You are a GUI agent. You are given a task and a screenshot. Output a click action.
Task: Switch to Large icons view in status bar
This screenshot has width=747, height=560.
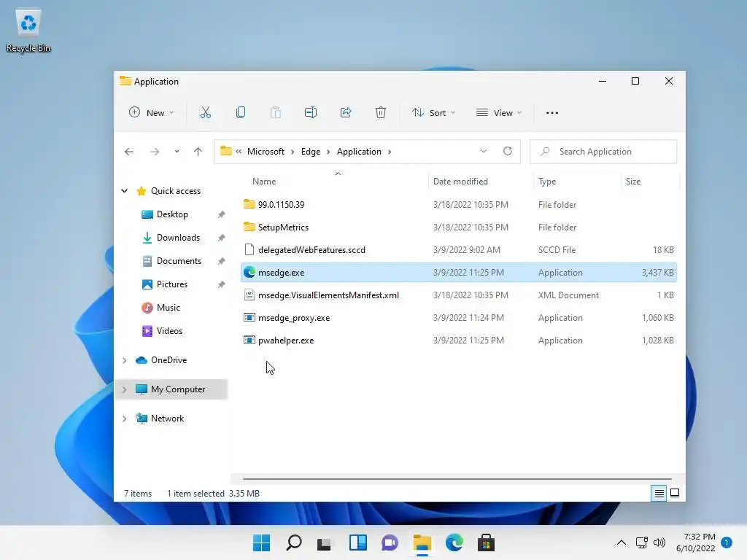tap(675, 494)
